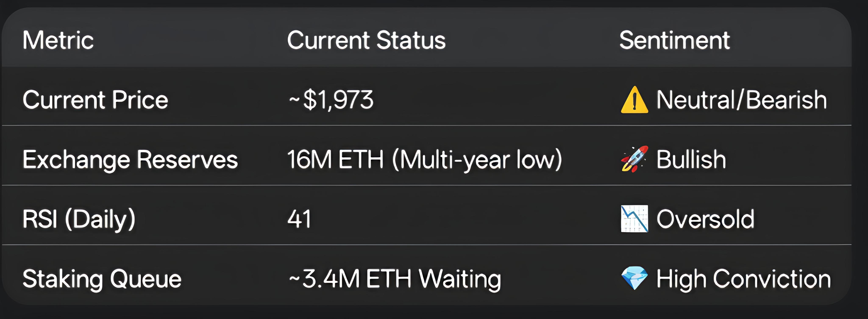Select the RSI value 41
Image resolution: width=868 pixels, height=319 pixels.
(x=299, y=219)
